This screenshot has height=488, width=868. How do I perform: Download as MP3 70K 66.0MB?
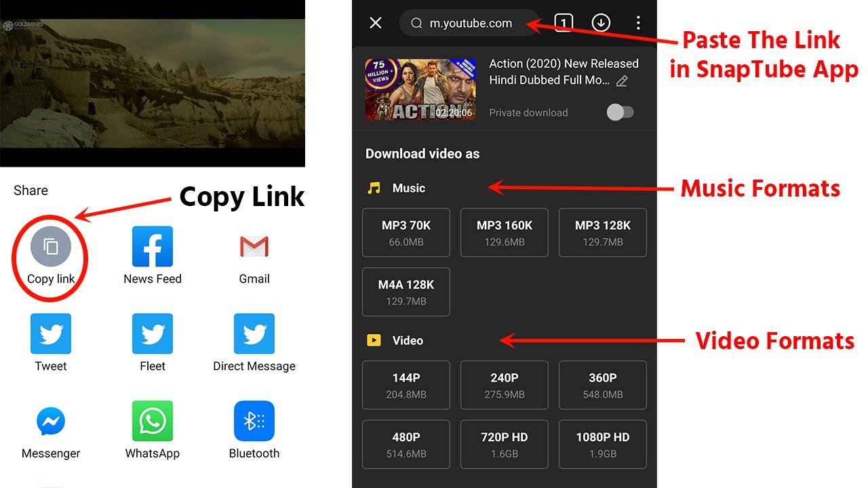[406, 232]
